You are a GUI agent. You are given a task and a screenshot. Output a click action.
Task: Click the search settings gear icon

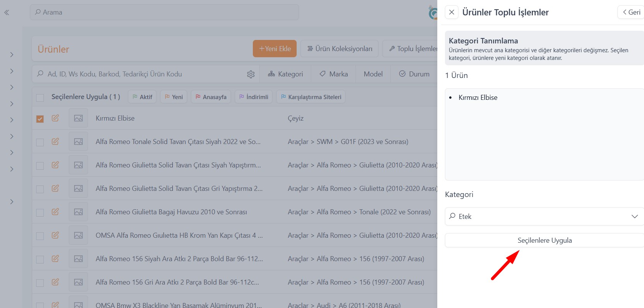point(251,74)
